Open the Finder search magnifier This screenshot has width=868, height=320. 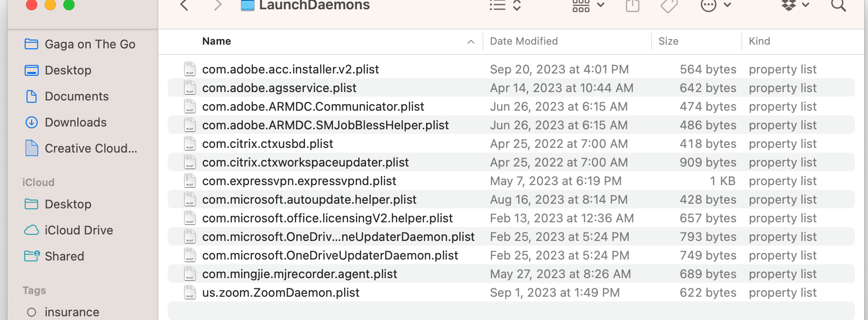click(x=838, y=6)
